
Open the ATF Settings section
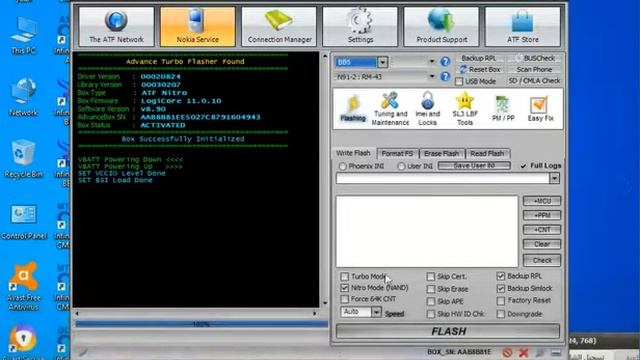pos(360,27)
